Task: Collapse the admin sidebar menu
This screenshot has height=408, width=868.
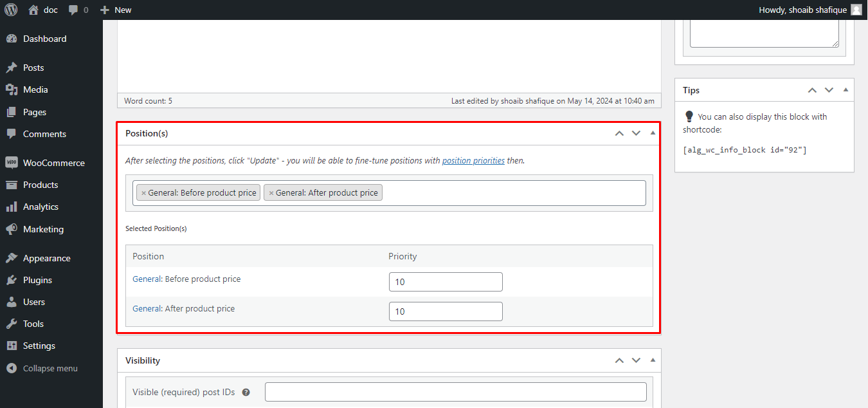Action: [42, 369]
